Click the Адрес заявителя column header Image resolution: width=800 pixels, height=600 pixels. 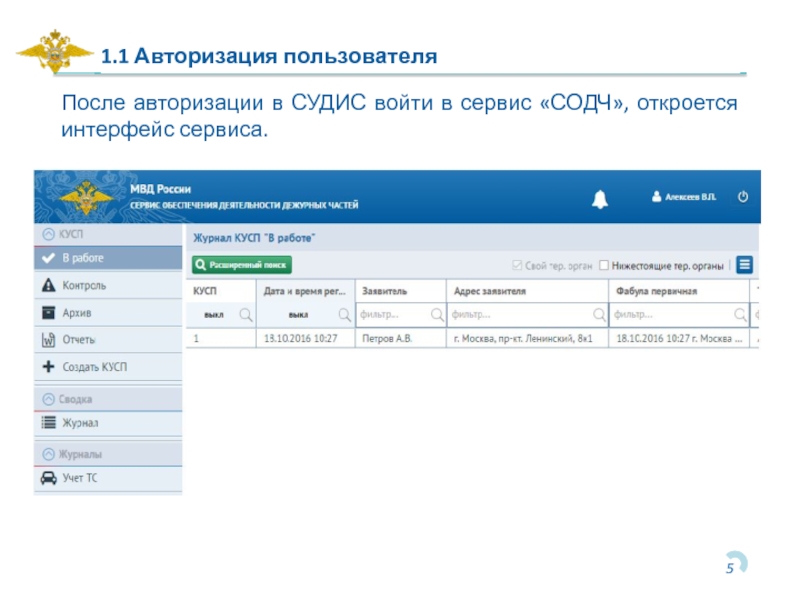click(527, 291)
